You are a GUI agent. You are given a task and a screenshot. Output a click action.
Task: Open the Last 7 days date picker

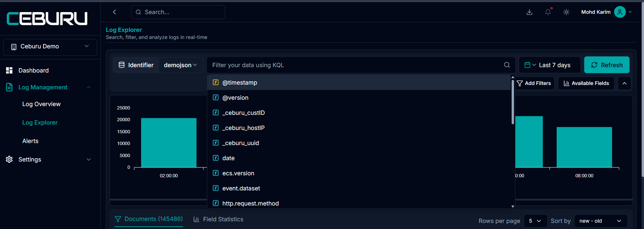[x=550, y=65]
